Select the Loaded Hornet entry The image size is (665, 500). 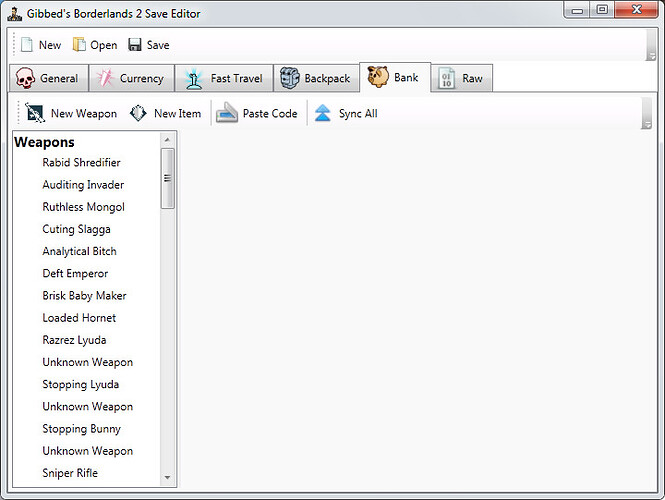(79, 318)
